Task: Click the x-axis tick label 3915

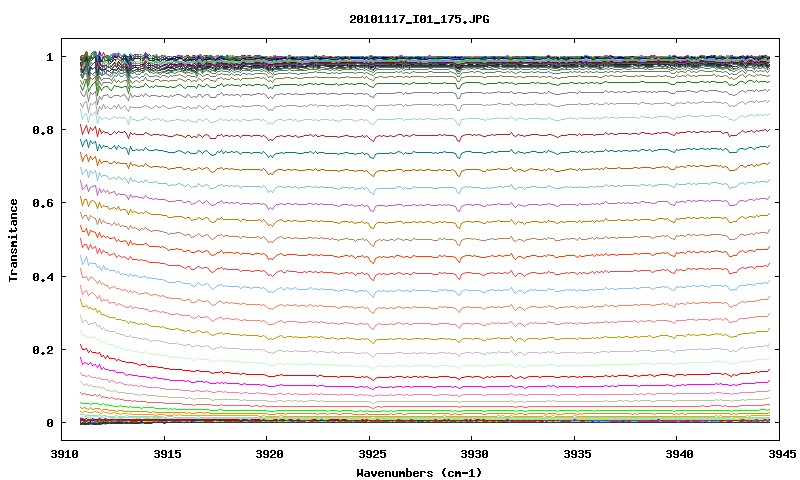Action: pos(167,454)
